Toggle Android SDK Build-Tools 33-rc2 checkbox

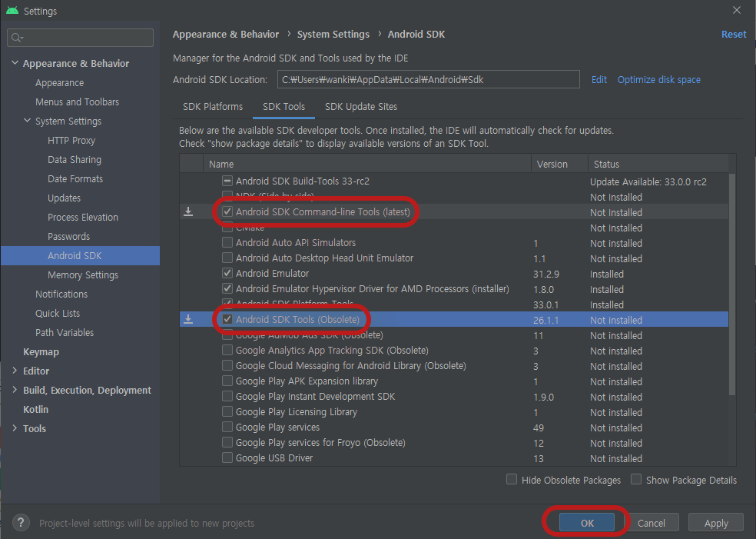pyautogui.click(x=227, y=181)
